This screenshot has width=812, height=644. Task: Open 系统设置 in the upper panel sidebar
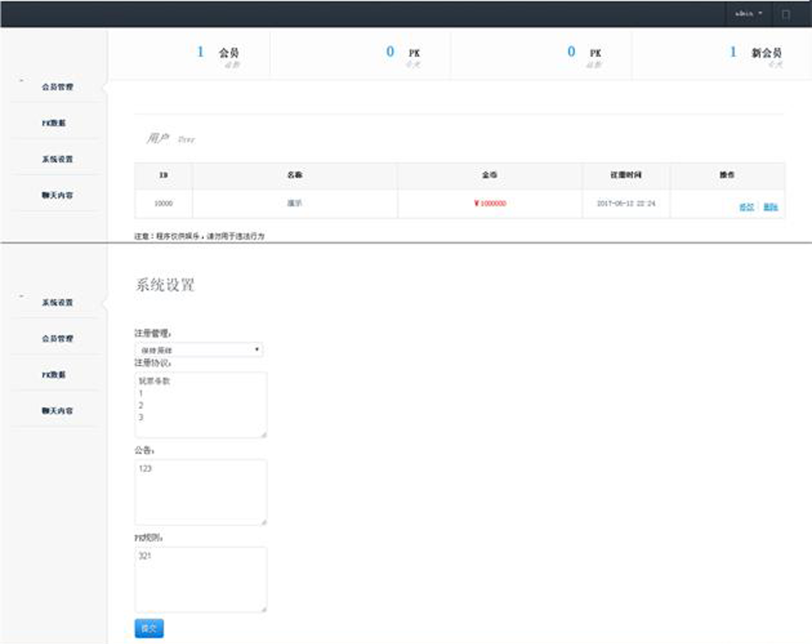pos(58,159)
